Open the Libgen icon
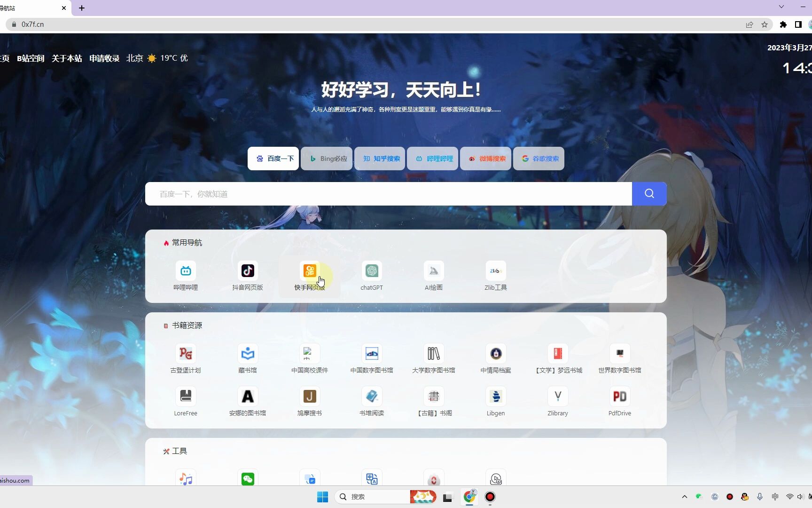 point(496,397)
